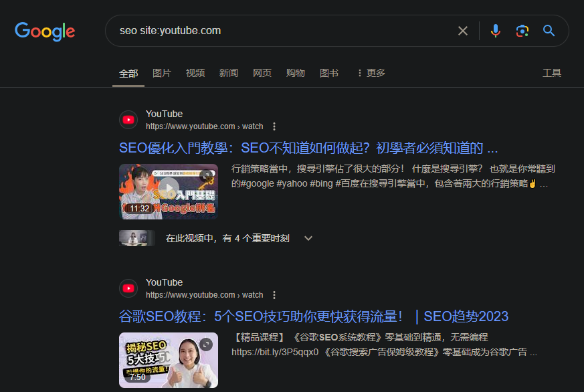The width and height of the screenshot is (584, 392).
Task: Click first result's youtube.com watch URL
Action: (205, 126)
